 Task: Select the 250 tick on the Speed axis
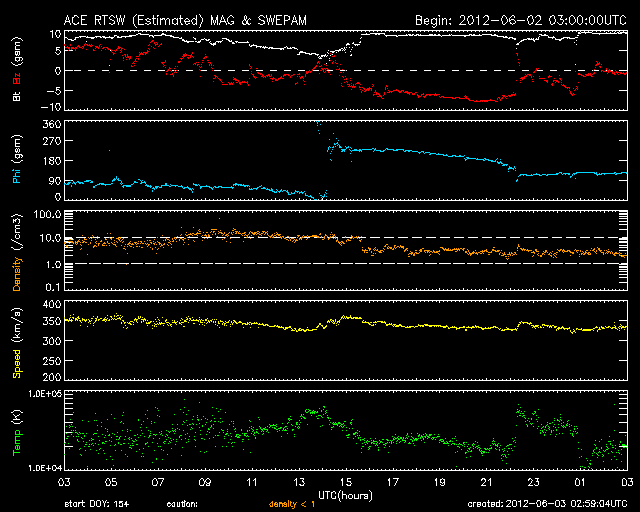(x=52, y=361)
